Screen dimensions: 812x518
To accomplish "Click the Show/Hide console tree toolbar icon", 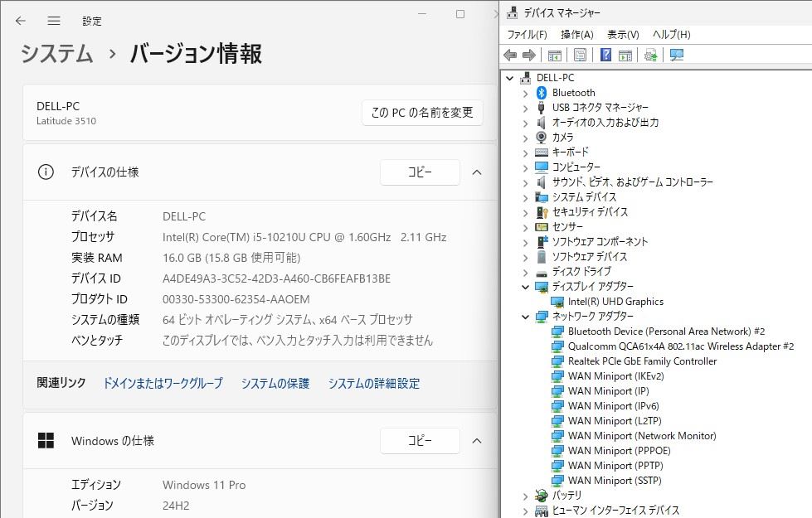I will (554, 56).
